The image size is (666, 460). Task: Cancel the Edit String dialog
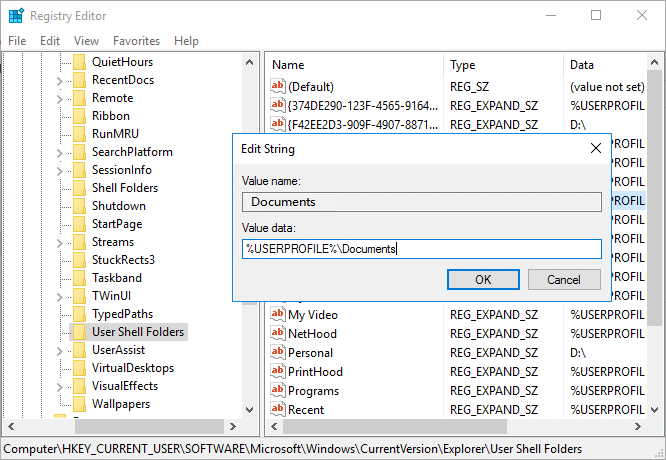tap(564, 280)
